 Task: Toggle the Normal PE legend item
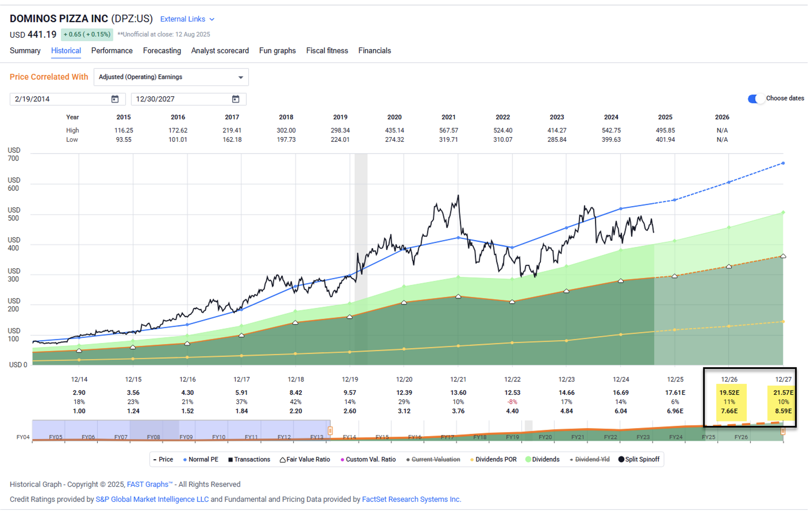pos(201,459)
